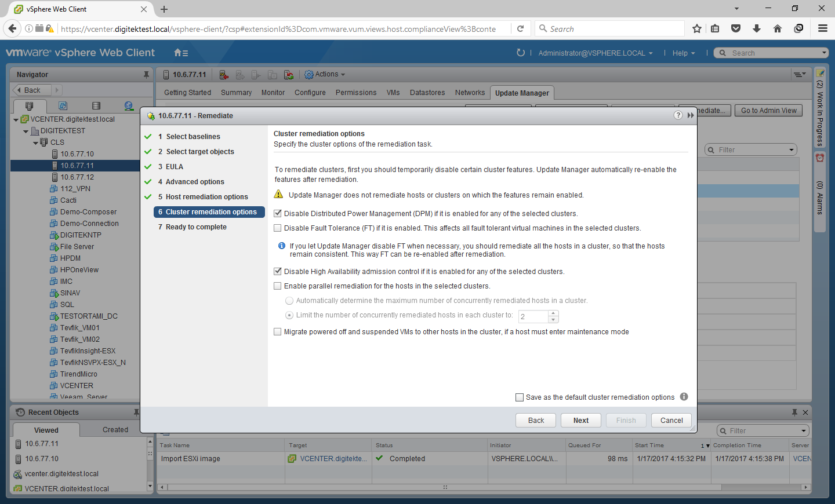Open the Pocket icon in the Firefox toolbar
This screenshot has height=504, width=835.
pyautogui.click(x=736, y=29)
